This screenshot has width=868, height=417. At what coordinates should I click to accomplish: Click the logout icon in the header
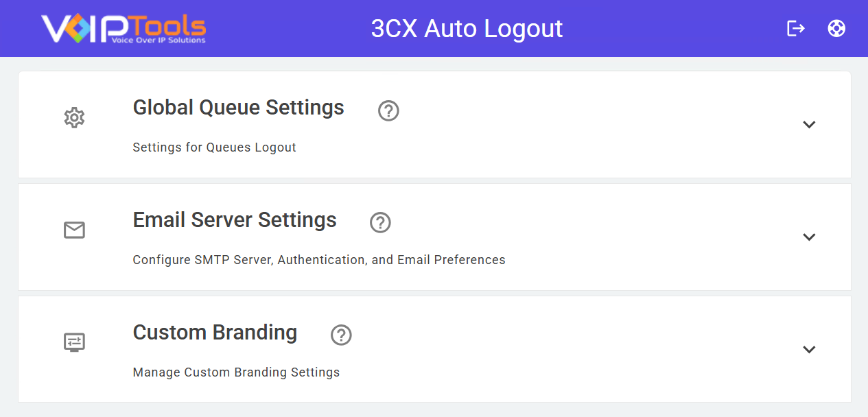click(795, 28)
